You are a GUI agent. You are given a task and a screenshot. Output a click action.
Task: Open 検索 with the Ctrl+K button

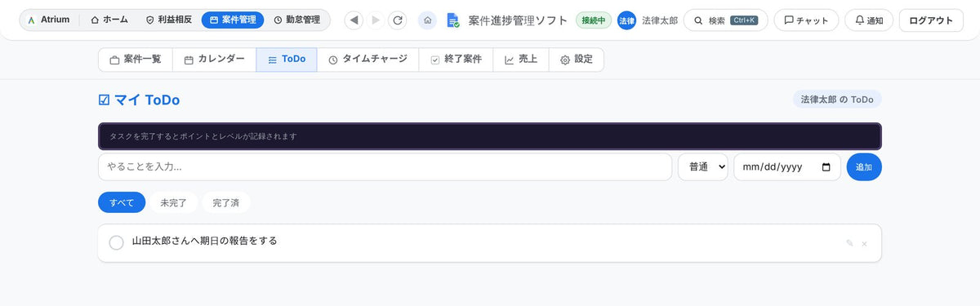[725, 20]
